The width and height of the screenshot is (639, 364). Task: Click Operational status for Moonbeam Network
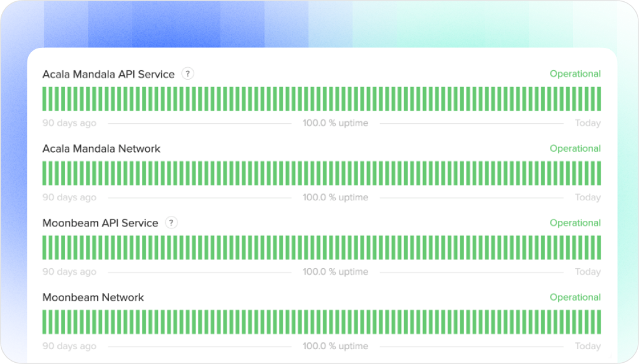pos(575,297)
